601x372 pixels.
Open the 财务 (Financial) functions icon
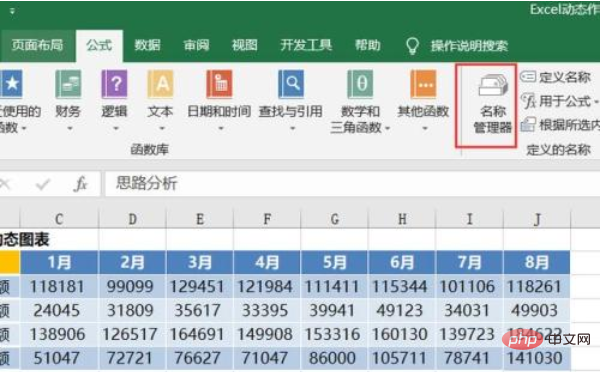[68, 84]
